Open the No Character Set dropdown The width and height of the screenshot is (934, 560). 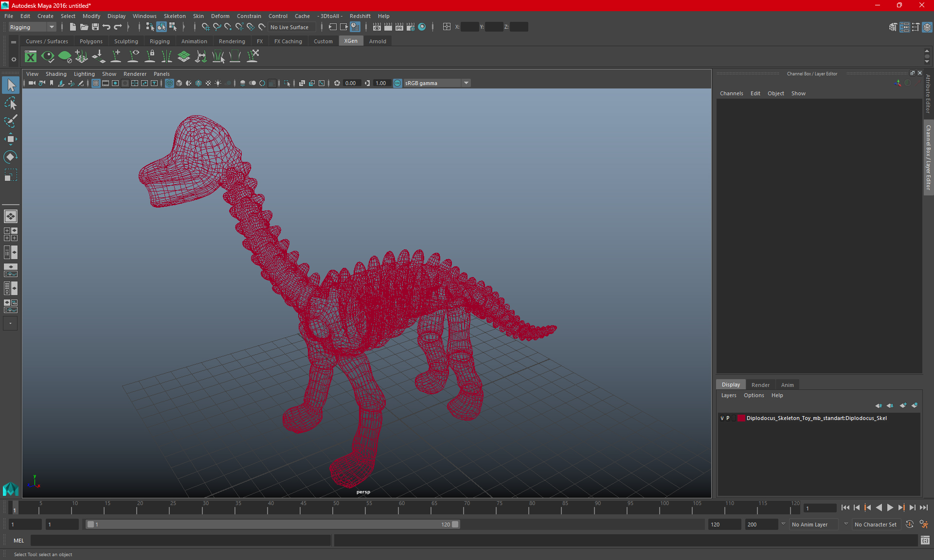(x=876, y=525)
